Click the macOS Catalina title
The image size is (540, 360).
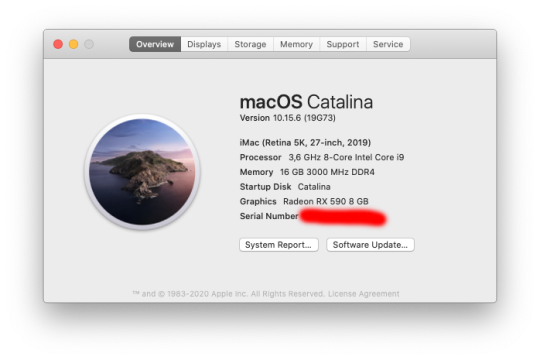pyautogui.click(x=306, y=102)
